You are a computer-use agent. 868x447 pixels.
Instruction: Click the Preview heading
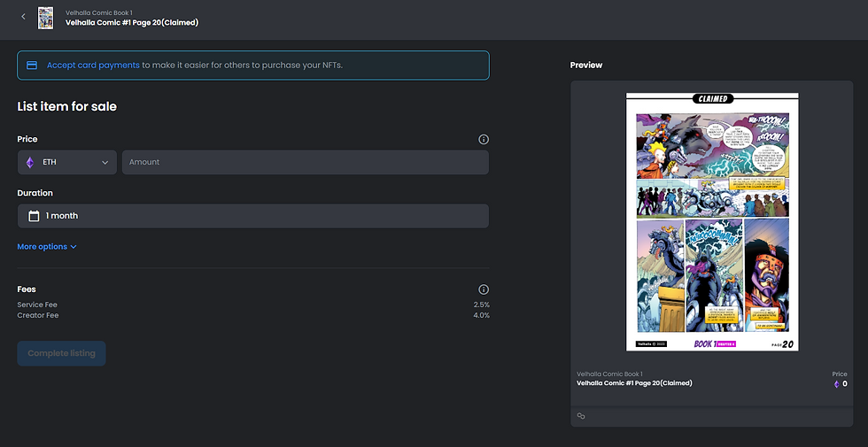[x=586, y=66]
